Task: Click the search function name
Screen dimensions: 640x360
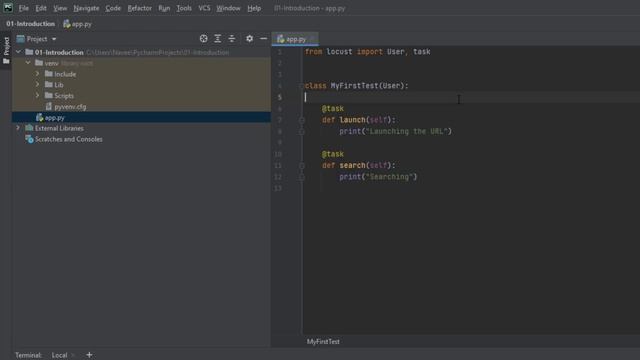Action: (352, 165)
